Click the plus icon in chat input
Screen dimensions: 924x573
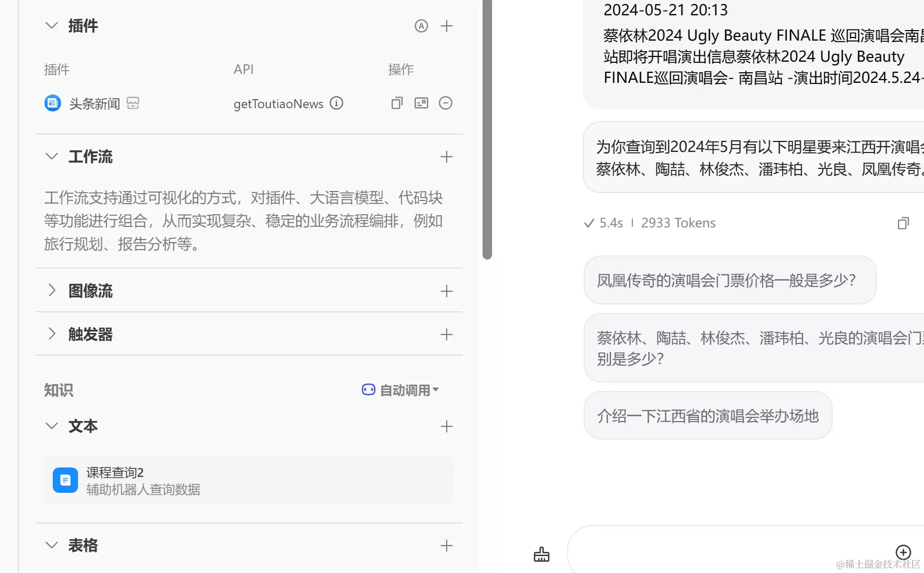[903, 552]
